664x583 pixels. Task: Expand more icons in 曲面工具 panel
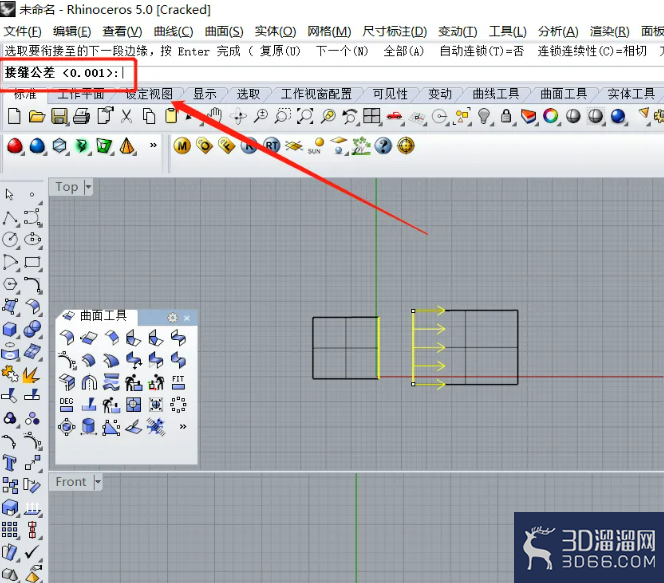183,426
